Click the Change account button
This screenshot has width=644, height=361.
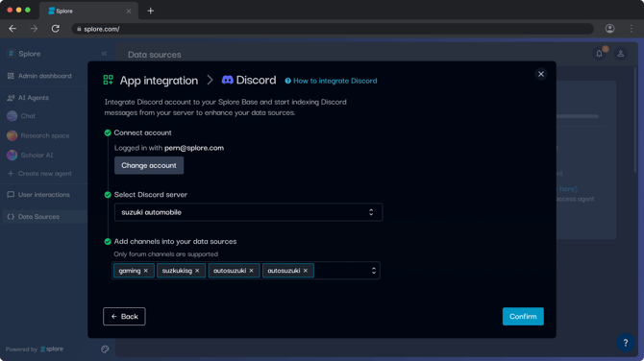[149, 165]
